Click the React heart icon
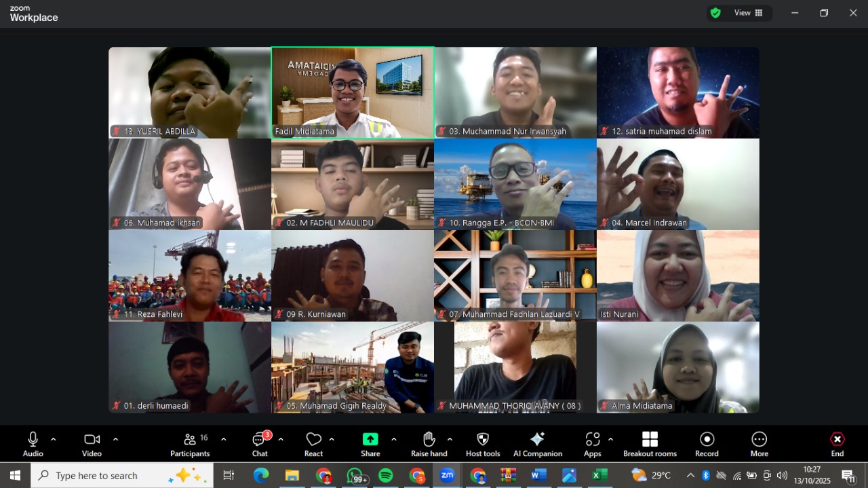Image resolution: width=868 pixels, height=488 pixels. 313,444
